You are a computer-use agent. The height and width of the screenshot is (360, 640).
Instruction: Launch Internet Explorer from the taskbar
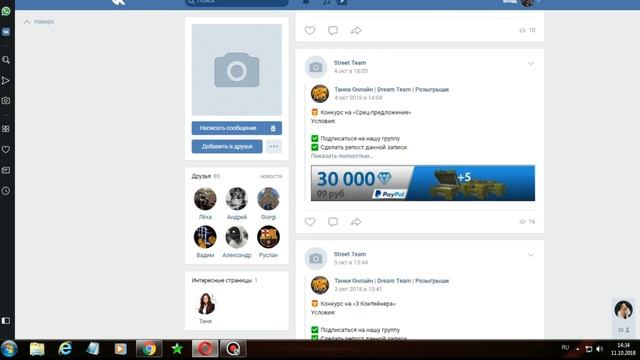65,349
